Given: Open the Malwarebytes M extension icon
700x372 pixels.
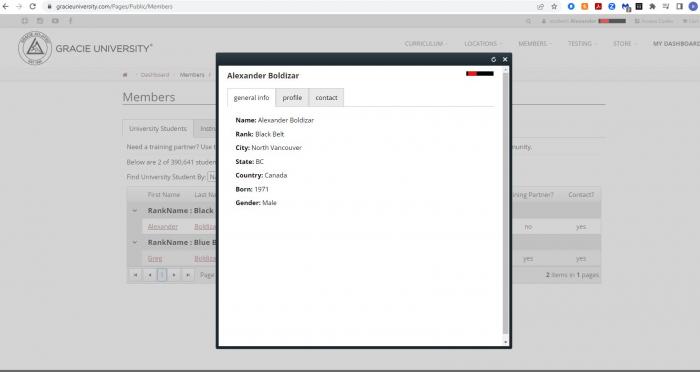Looking at the screenshot, I should pos(625,7).
